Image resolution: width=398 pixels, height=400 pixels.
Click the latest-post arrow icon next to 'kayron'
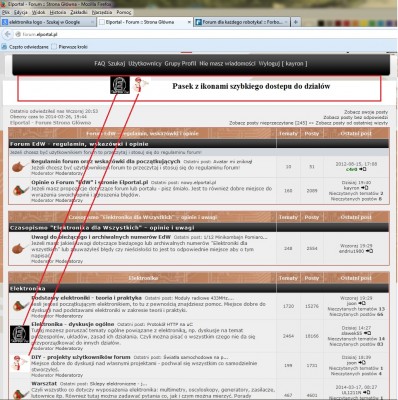(x=365, y=188)
